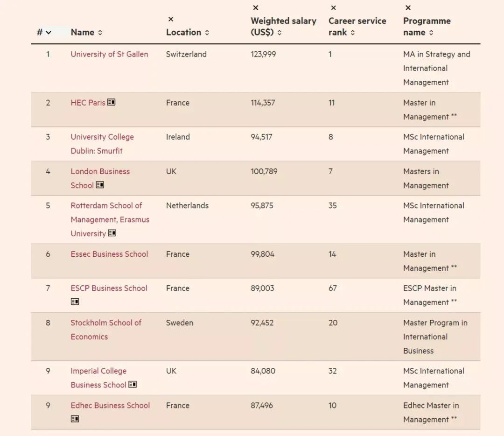Open University College Dublin: Smurfit link
This screenshot has width=504, height=436.
click(x=102, y=144)
